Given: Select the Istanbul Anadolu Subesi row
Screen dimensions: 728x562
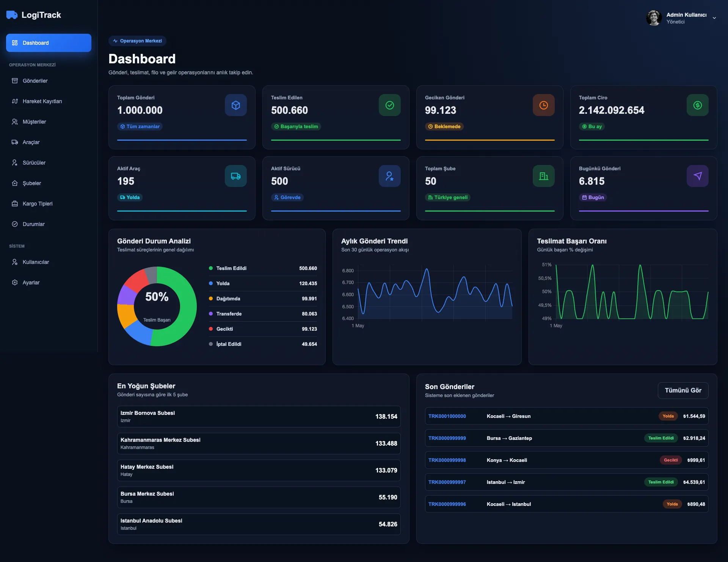Looking at the screenshot, I should 259,524.
